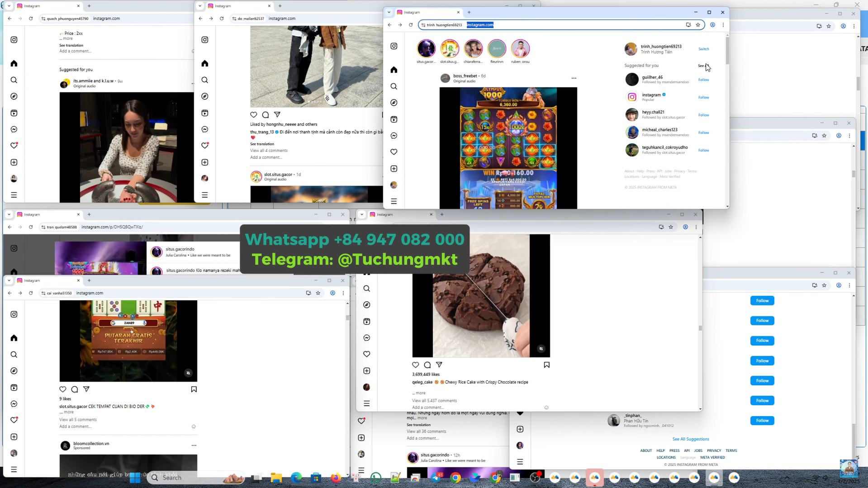
Task: Open Reels in the quach phuonguyen45790 window sidebar
Action: pyautogui.click(x=14, y=113)
